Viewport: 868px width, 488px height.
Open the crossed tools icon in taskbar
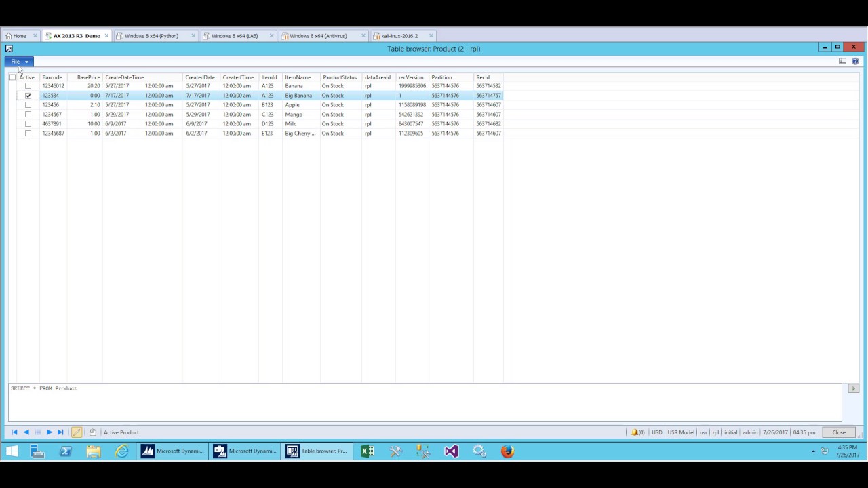point(395,451)
